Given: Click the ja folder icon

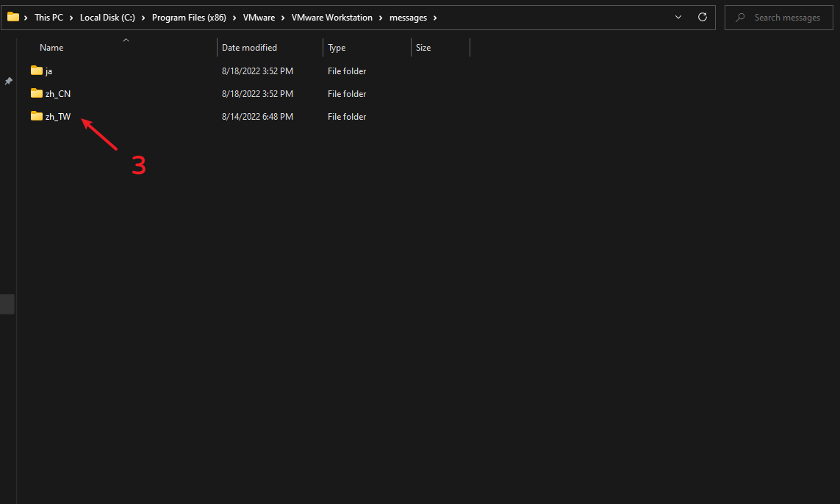Looking at the screenshot, I should coord(37,71).
